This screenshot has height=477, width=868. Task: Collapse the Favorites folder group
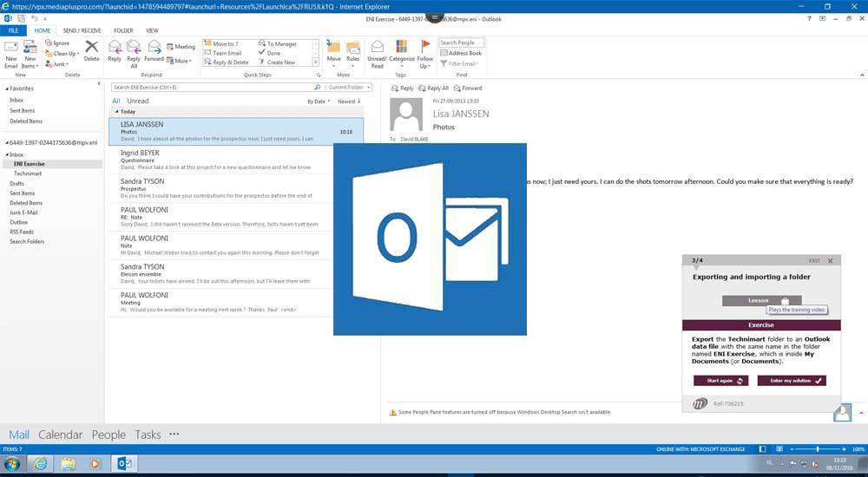pyautogui.click(x=8, y=88)
